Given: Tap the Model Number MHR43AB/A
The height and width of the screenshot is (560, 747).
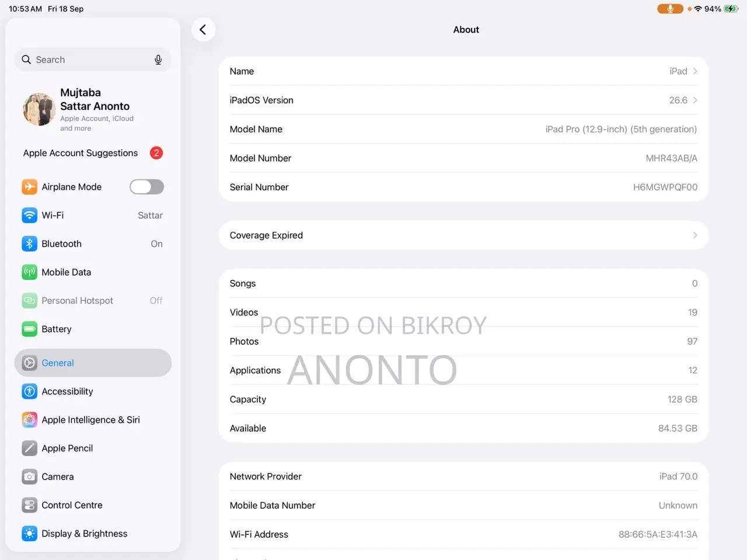Looking at the screenshot, I should point(672,158).
